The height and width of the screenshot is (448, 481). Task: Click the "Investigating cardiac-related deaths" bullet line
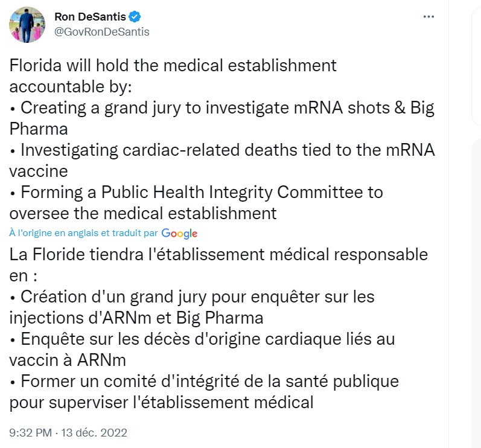(x=222, y=150)
